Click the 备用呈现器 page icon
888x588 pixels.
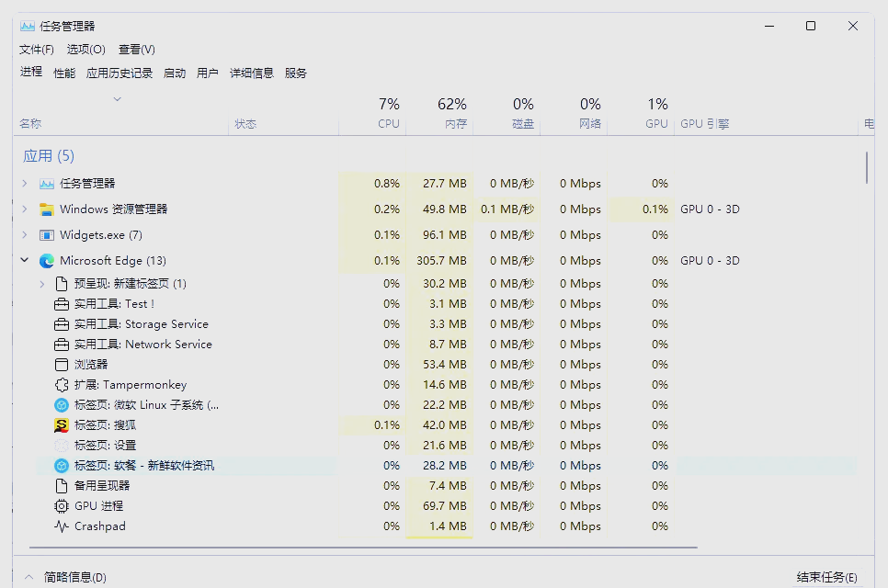coord(62,486)
